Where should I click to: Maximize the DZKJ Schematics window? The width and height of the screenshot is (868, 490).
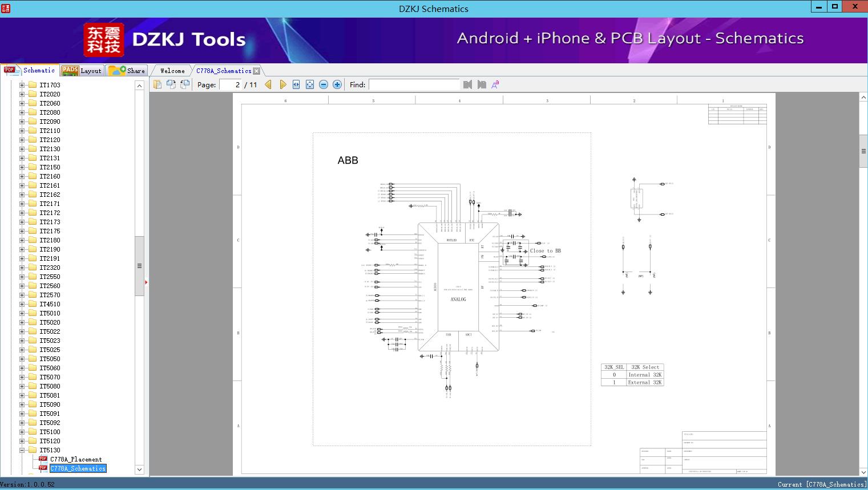(x=834, y=7)
